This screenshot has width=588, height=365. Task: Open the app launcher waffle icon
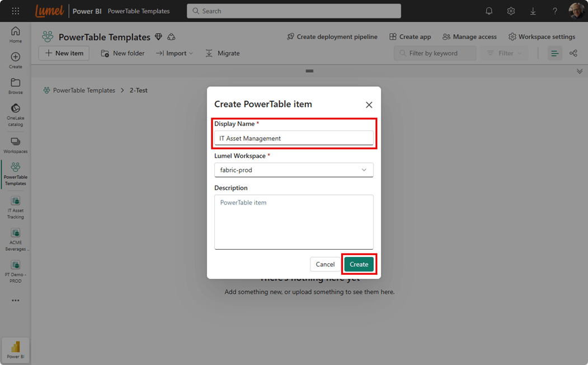[16, 11]
